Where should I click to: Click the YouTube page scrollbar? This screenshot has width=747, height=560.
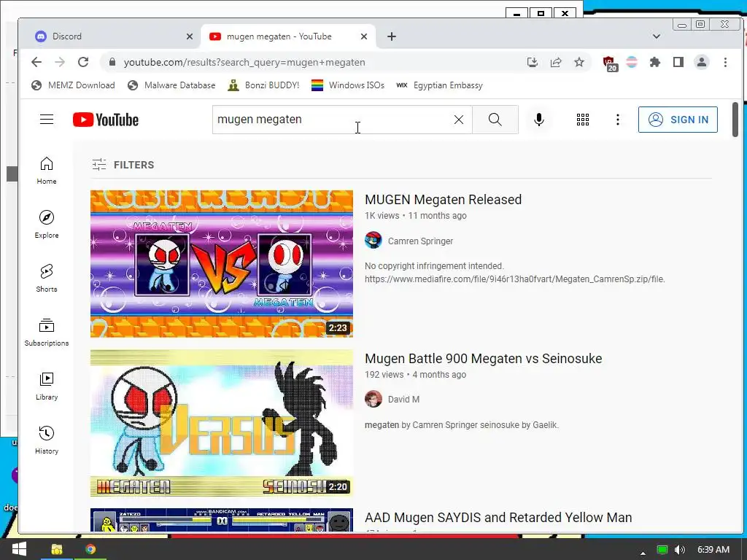735,120
